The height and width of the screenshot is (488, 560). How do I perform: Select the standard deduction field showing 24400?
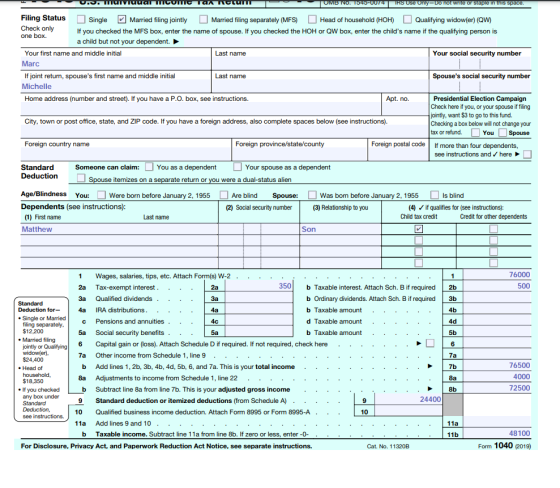(x=408, y=399)
